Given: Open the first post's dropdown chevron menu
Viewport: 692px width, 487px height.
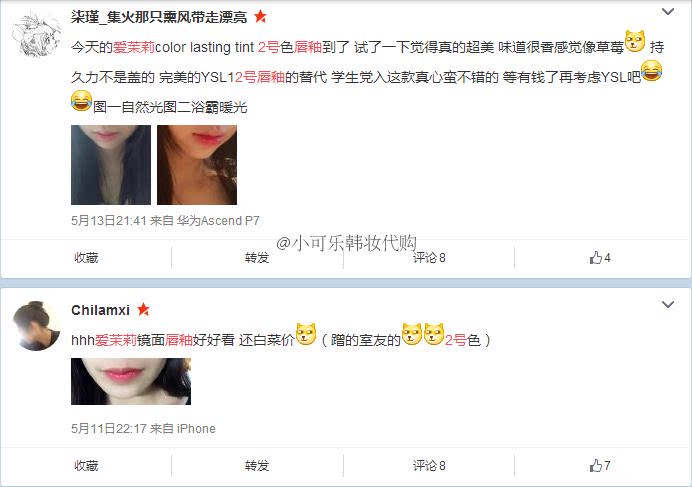Looking at the screenshot, I should click(x=668, y=11).
